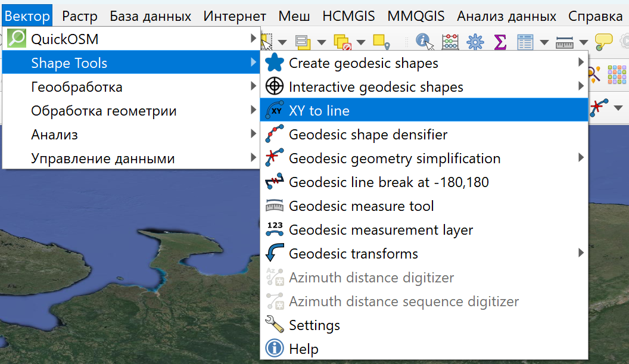Click the greyed Azimuth distance digitizer entry
The image size is (629, 364).
click(424, 277)
